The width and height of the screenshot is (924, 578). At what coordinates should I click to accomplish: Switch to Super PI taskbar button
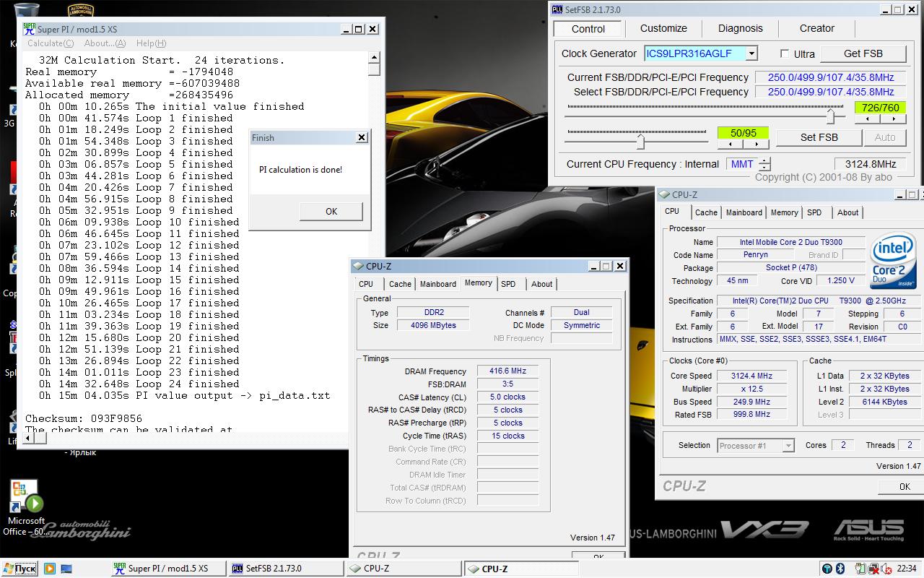click(167, 569)
